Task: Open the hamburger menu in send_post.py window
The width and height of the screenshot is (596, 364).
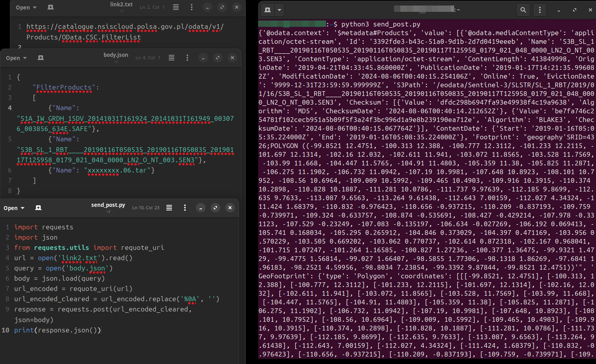Action: 169,208
